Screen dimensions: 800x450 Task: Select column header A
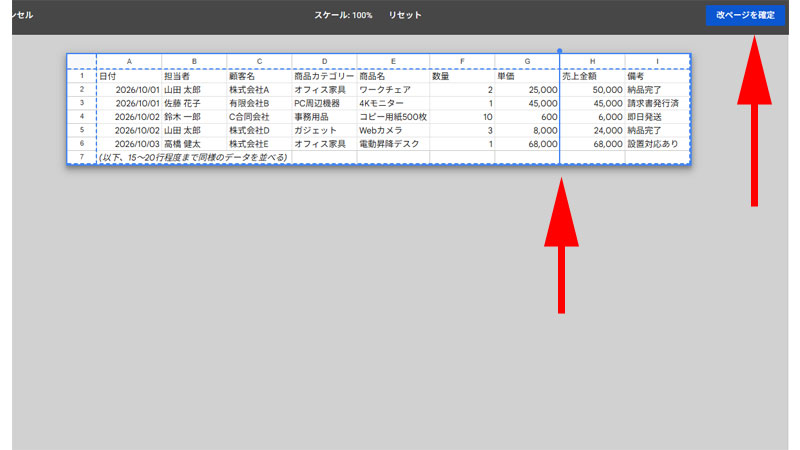pyautogui.click(x=129, y=61)
